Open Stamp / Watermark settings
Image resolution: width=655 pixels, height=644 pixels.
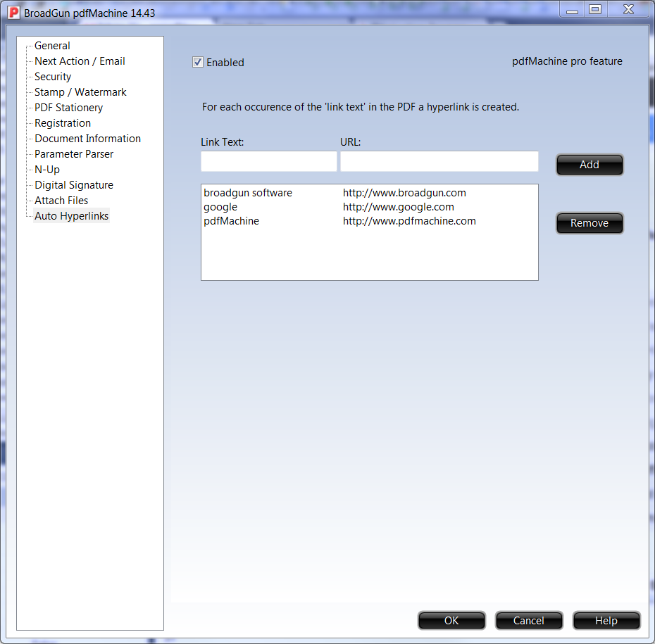tap(80, 92)
